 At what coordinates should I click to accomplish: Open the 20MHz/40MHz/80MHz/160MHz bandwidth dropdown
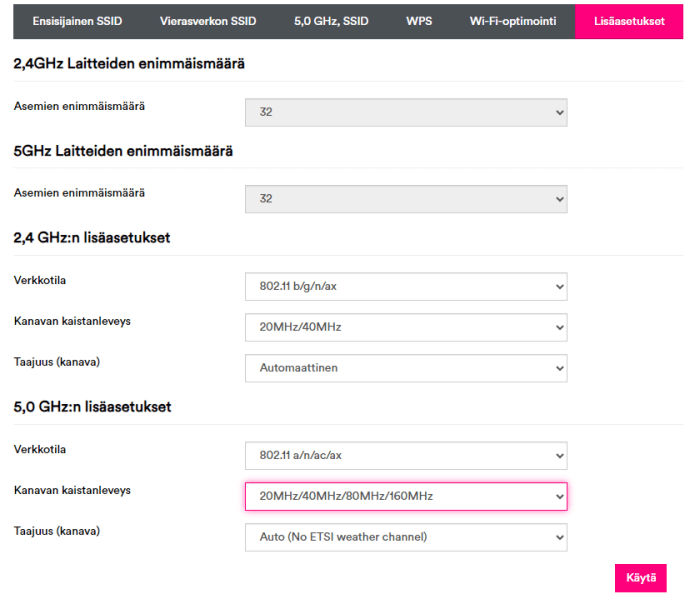(x=406, y=496)
